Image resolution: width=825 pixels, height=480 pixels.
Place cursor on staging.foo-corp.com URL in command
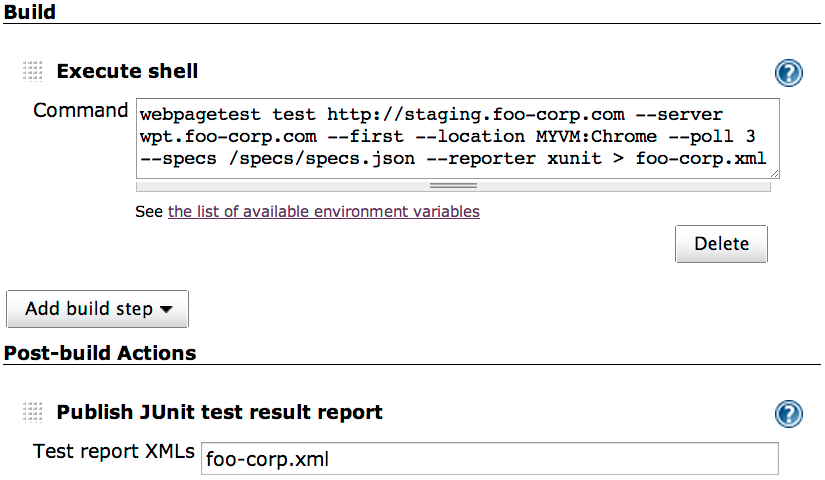tap(476, 115)
